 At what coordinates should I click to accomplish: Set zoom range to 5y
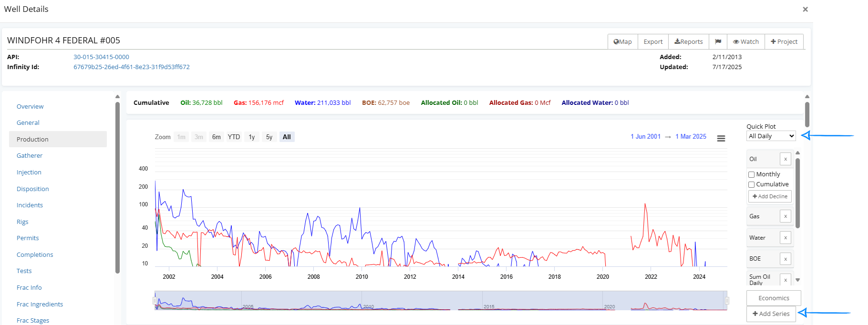(269, 137)
